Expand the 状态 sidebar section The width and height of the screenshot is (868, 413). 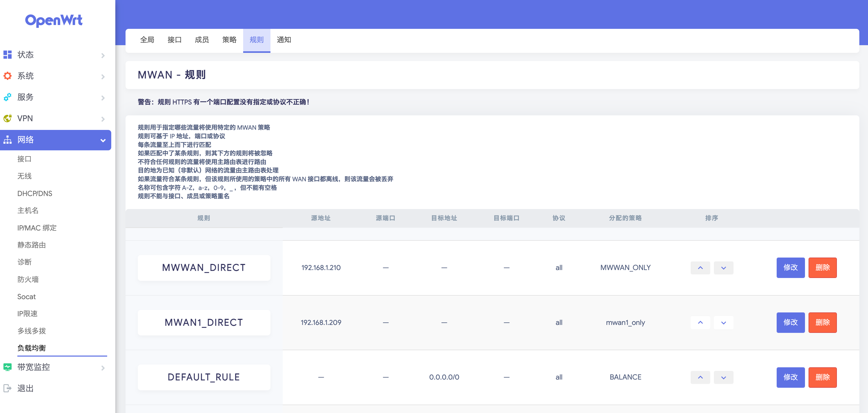click(x=103, y=55)
